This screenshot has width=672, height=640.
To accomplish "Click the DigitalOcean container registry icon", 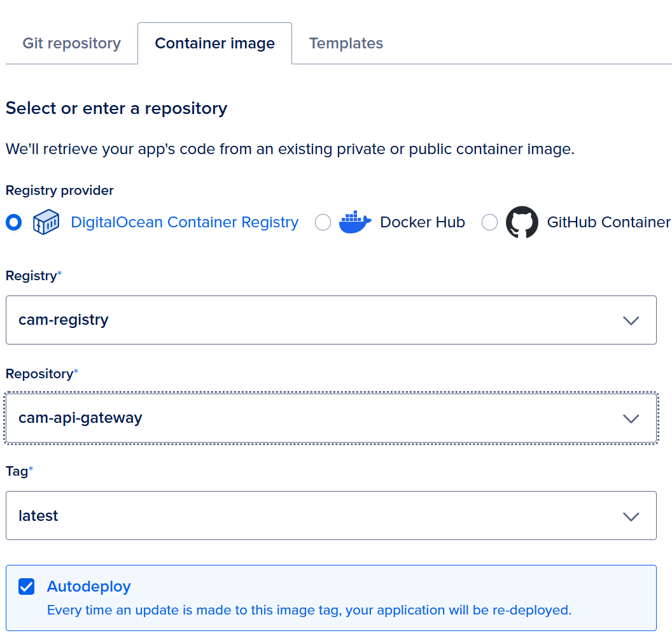I will click(46, 222).
